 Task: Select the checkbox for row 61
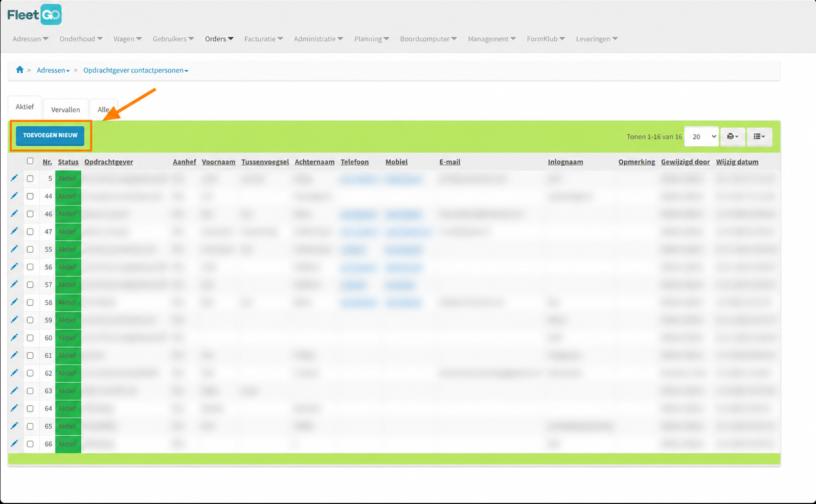click(30, 355)
